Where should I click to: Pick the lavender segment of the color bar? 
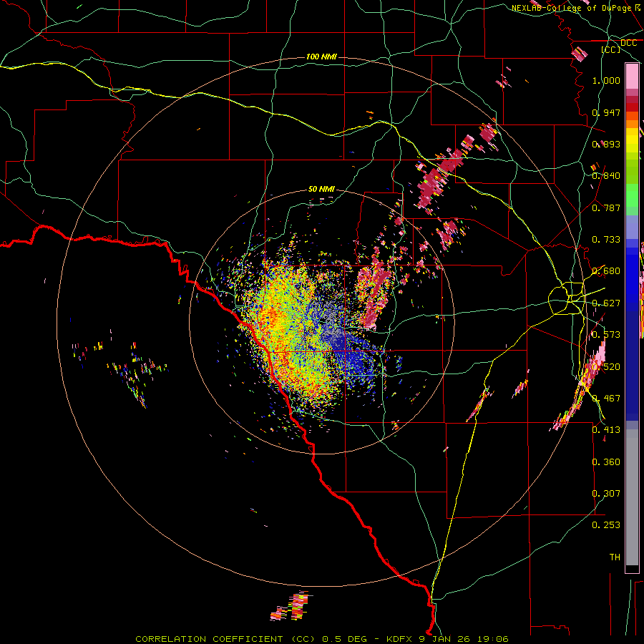(x=632, y=228)
